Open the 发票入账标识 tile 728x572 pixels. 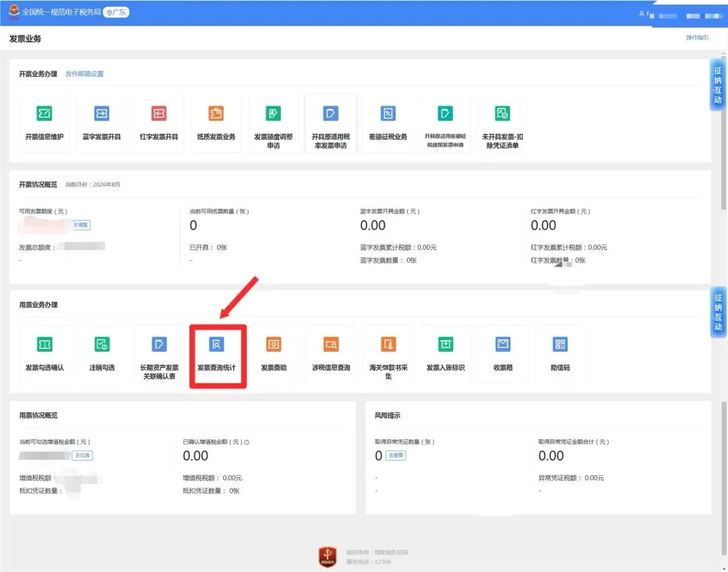coord(446,354)
